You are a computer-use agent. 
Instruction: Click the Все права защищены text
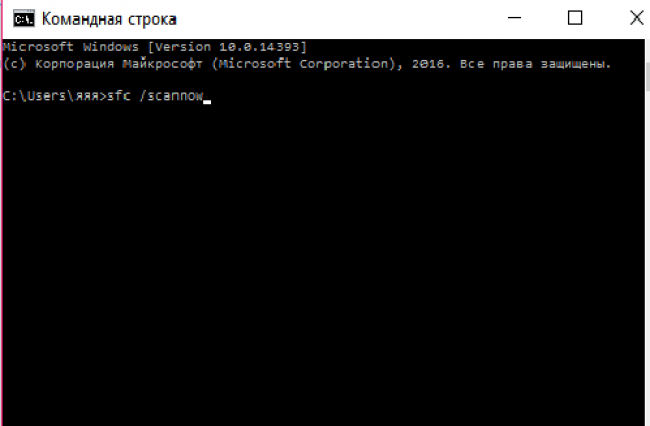tap(535, 64)
